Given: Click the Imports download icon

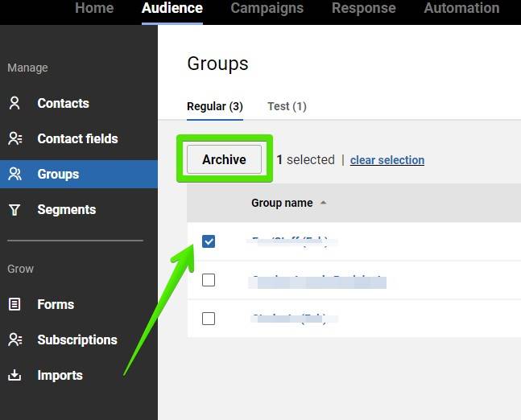Looking at the screenshot, I should (x=14, y=375).
